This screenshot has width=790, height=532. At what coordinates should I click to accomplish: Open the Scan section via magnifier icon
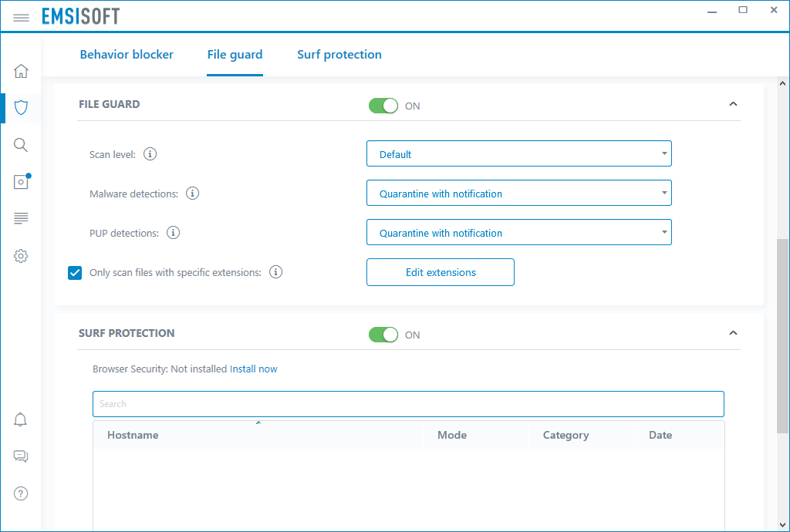pyautogui.click(x=21, y=144)
